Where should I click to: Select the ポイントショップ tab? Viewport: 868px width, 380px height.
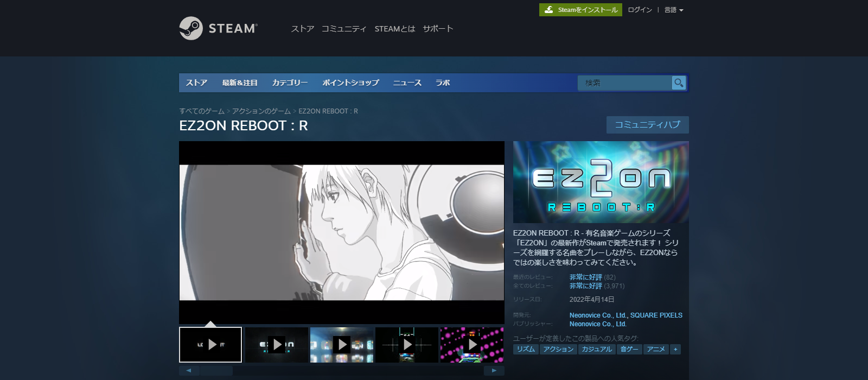click(x=350, y=83)
